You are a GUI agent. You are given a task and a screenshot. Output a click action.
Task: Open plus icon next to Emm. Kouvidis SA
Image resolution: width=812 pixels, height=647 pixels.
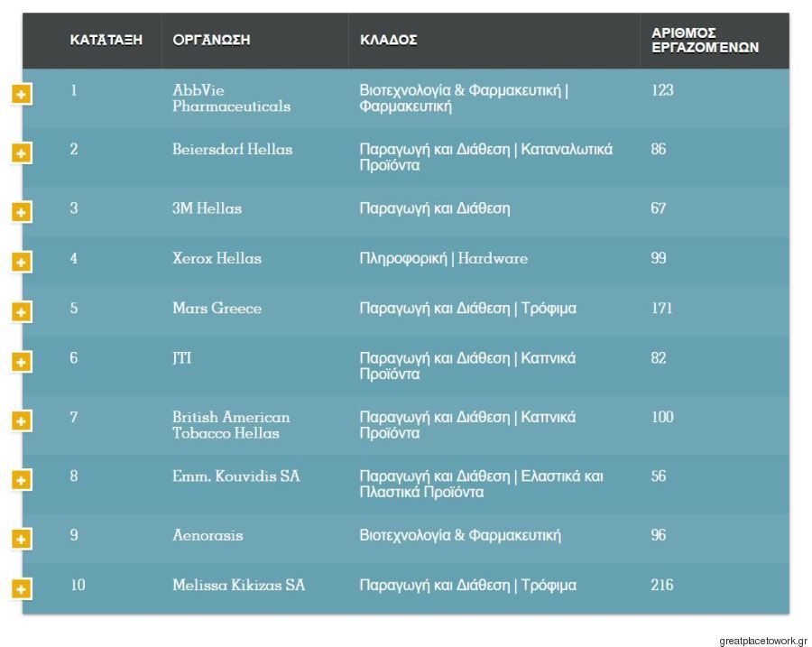22,480
